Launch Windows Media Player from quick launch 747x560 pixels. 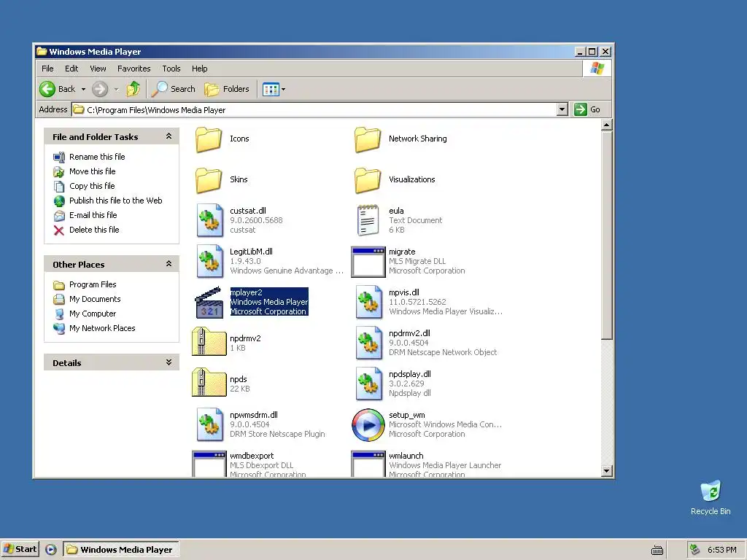pos(51,550)
